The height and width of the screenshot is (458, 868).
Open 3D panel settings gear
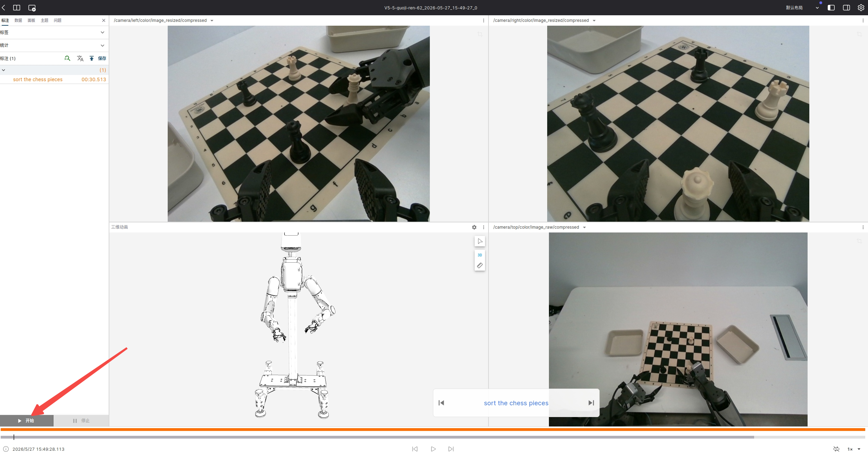click(474, 227)
